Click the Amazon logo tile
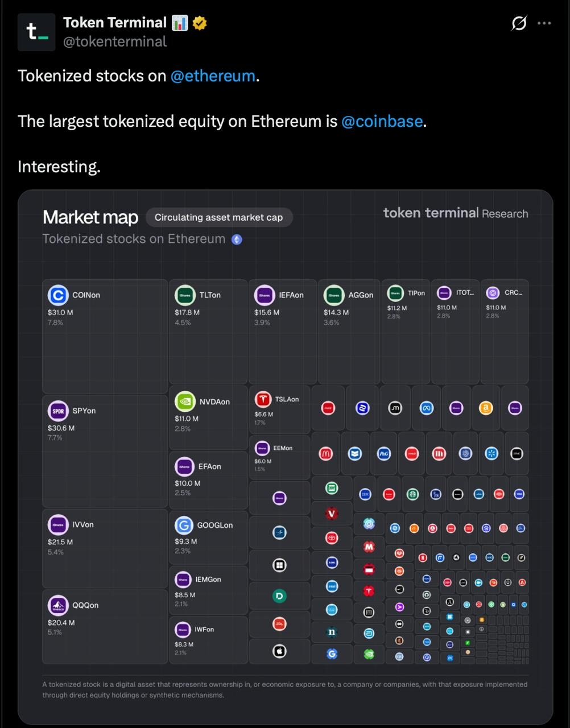 coord(486,408)
